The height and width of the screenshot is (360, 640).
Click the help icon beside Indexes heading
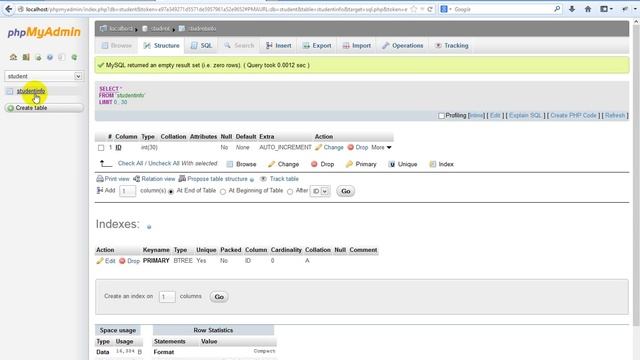click(x=149, y=227)
